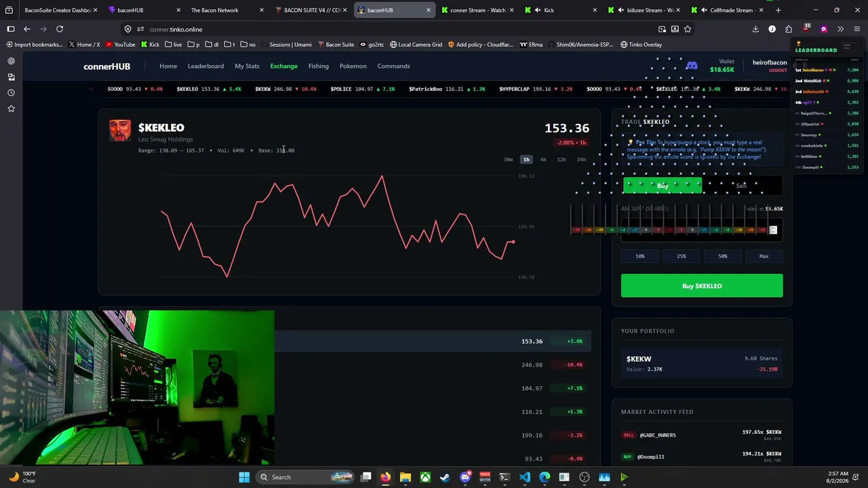The height and width of the screenshot is (488, 868).
Task: Click LOGOUT under heirofbacon
Action: pyautogui.click(x=778, y=70)
